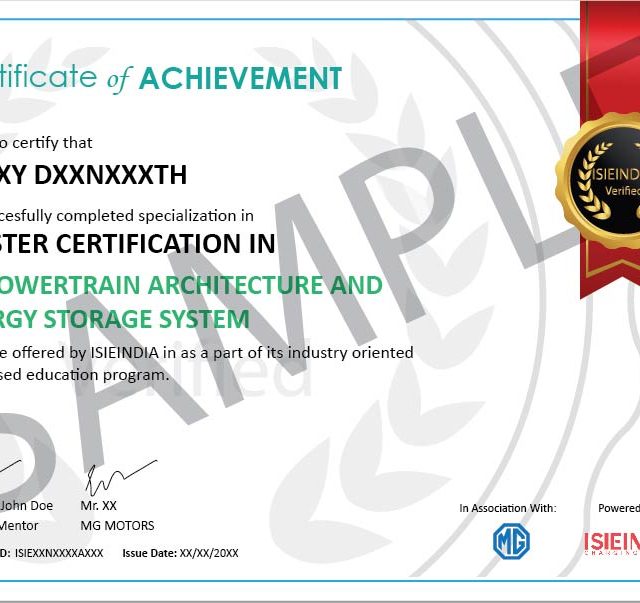Click the certificate ID ISIEXXNXXXXAXXX

[x=59, y=553]
